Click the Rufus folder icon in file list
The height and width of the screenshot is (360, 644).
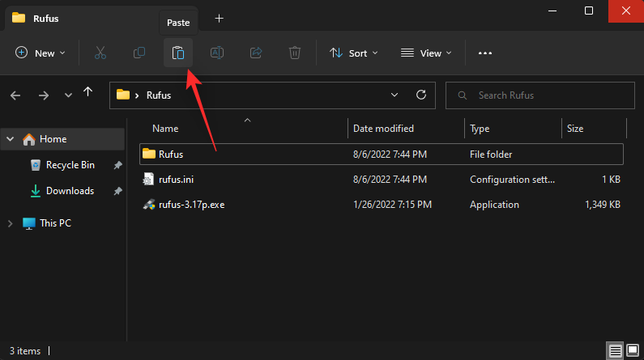point(149,155)
